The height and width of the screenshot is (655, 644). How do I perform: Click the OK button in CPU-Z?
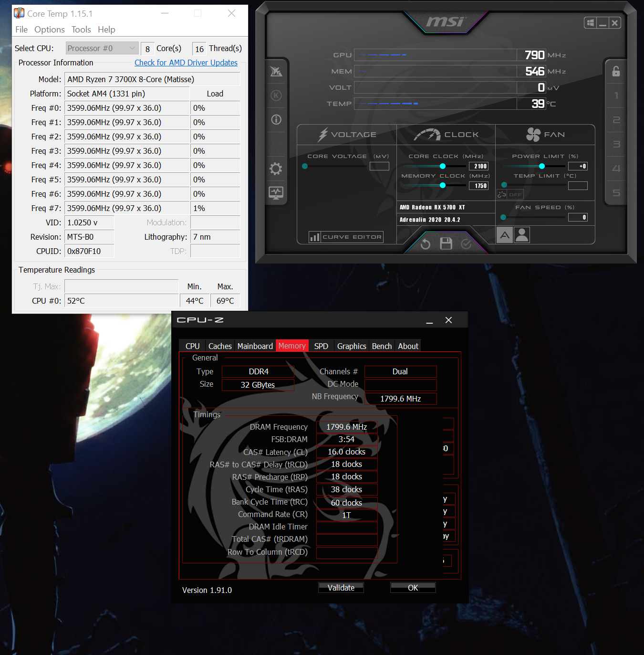tap(413, 588)
